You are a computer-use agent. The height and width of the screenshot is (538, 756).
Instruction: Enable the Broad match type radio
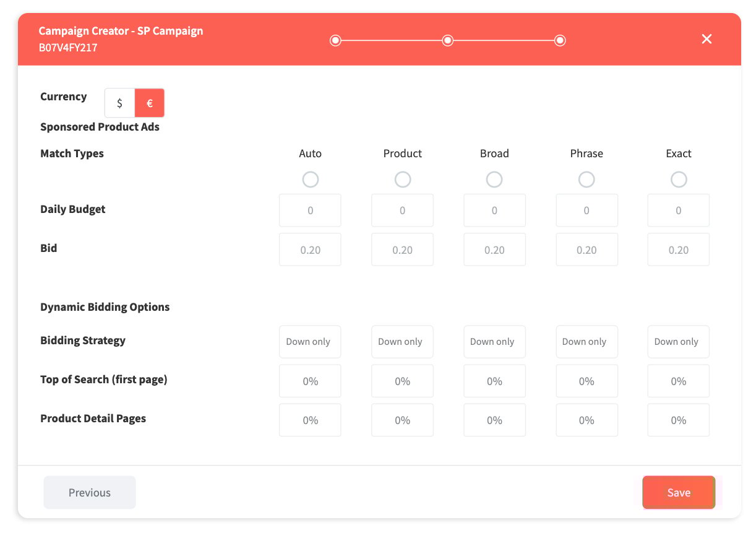click(494, 180)
